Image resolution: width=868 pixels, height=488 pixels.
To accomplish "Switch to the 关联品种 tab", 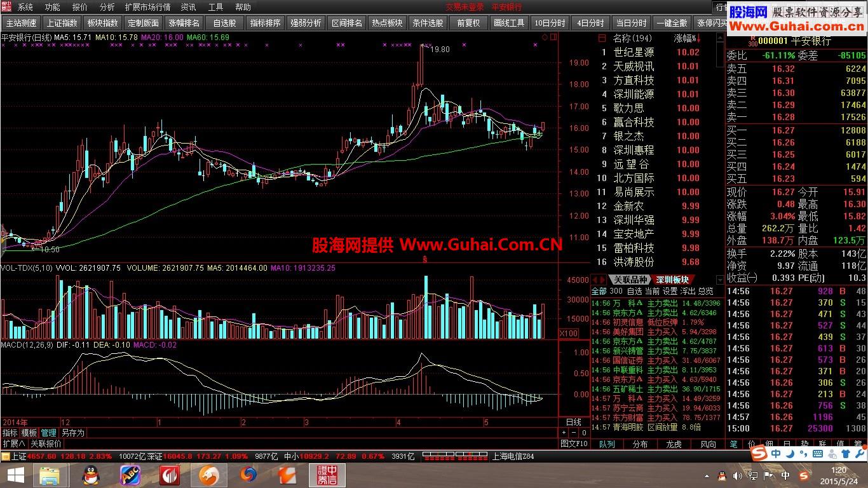I will click(629, 280).
